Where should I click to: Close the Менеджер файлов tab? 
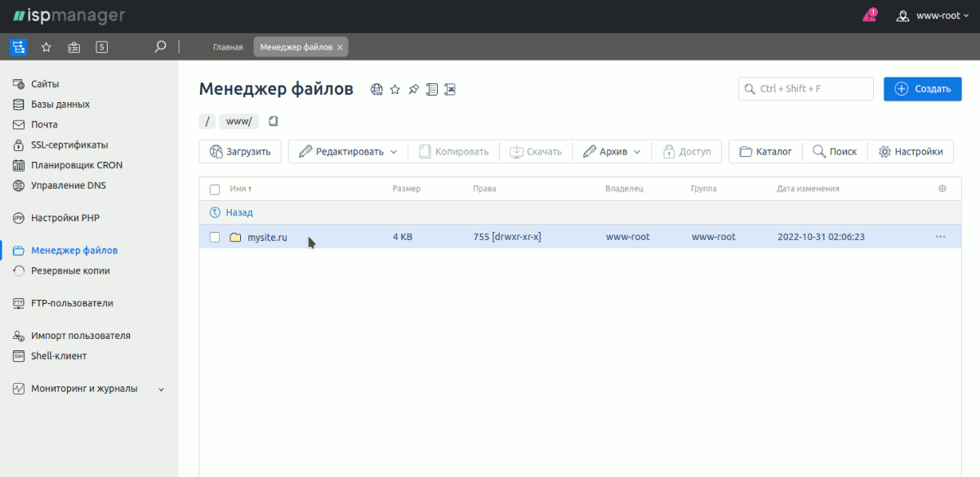click(x=341, y=47)
